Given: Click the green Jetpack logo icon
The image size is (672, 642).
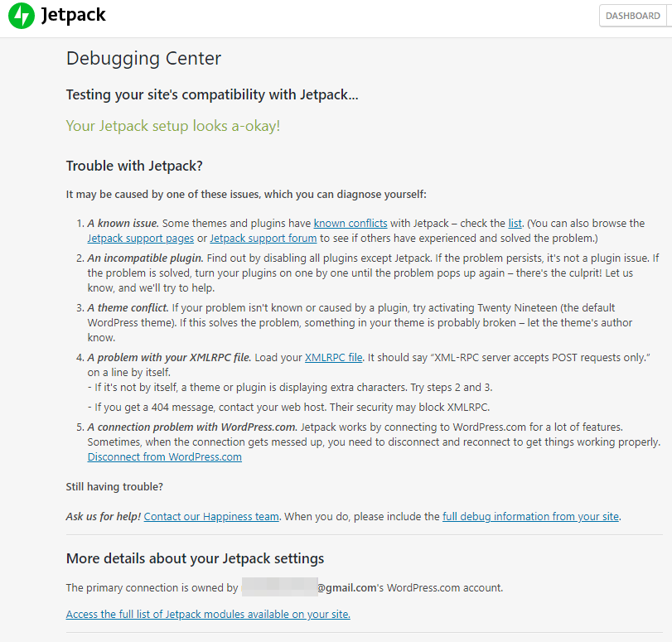Looking at the screenshot, I should (22, 16).
